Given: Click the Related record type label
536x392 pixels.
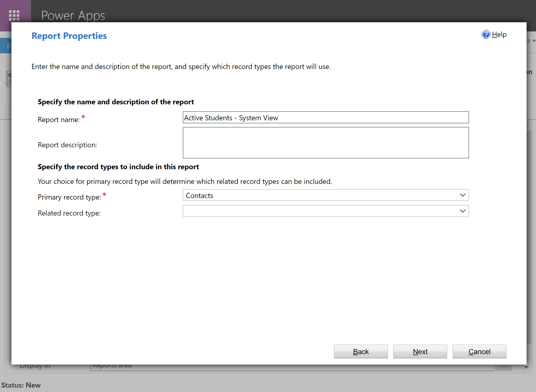Looking at the screenshot, I should coord(69,213).
